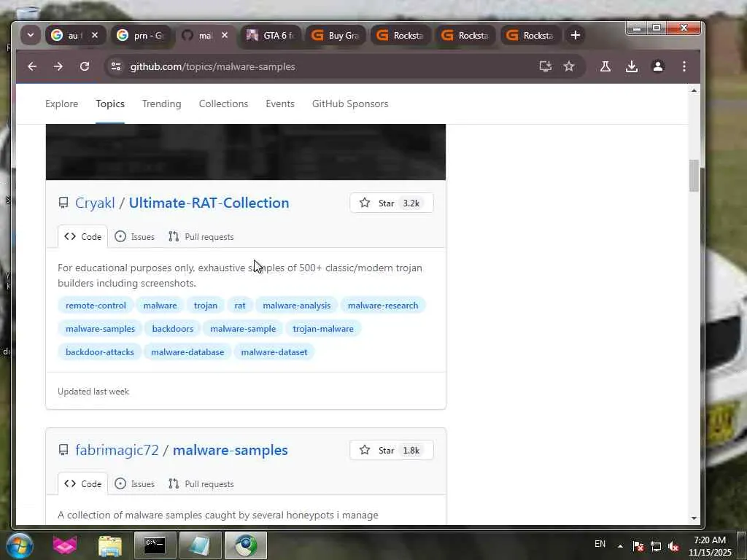Click the muted volume tray icon
This screenshot has height=560, width=747.
coord(673,546)
